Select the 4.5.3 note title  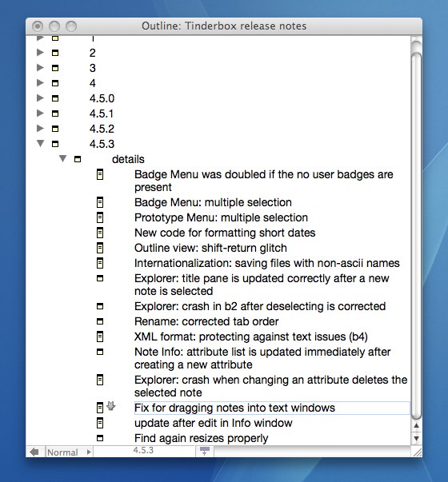tap(102, 144)
